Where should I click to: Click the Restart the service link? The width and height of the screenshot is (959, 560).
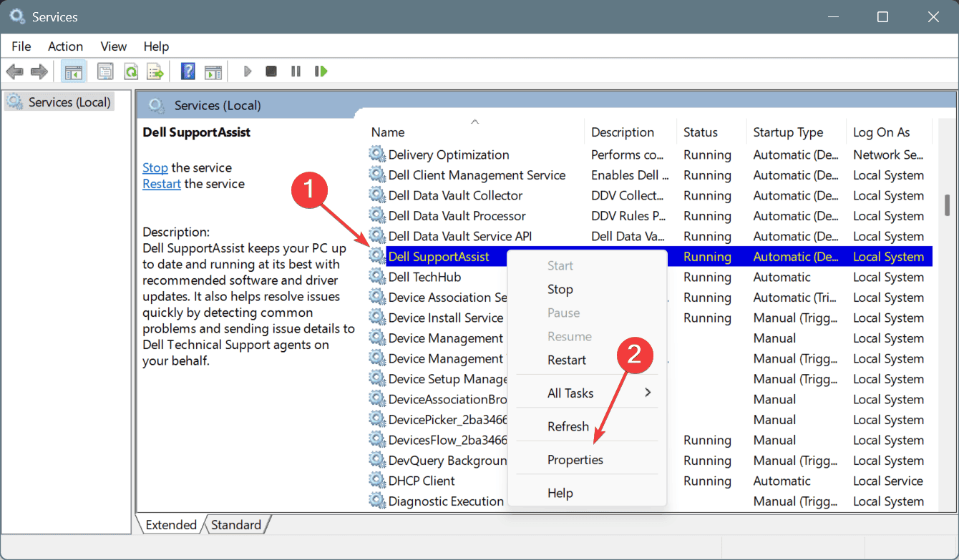point(162,184)
